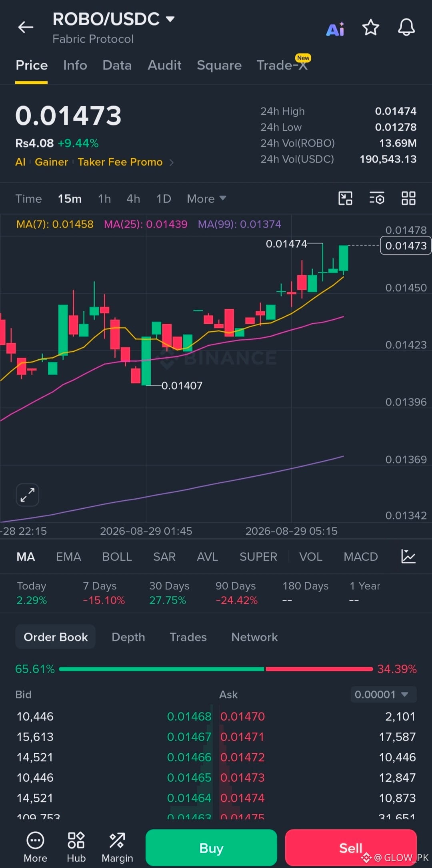
Task: Open Network view
Action: 254,637
